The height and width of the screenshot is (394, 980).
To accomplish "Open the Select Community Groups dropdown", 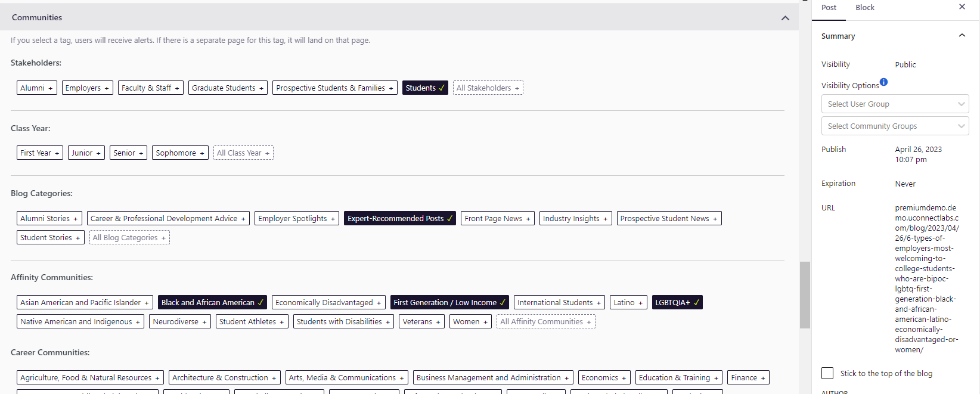I will click(x=894, y=126).
